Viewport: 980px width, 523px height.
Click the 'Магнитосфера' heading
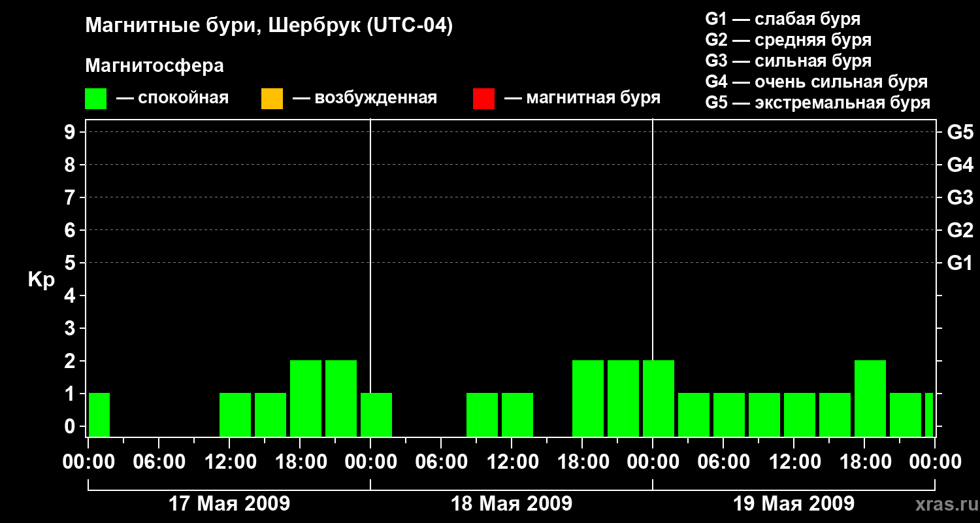(x=155, y=66)
